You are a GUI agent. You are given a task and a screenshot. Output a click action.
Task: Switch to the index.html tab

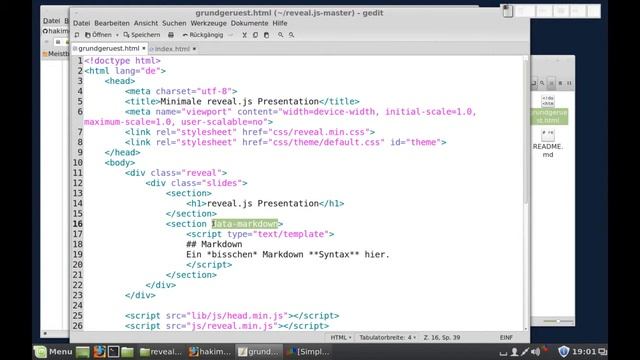pyautogui.click(x=172, y=49)
